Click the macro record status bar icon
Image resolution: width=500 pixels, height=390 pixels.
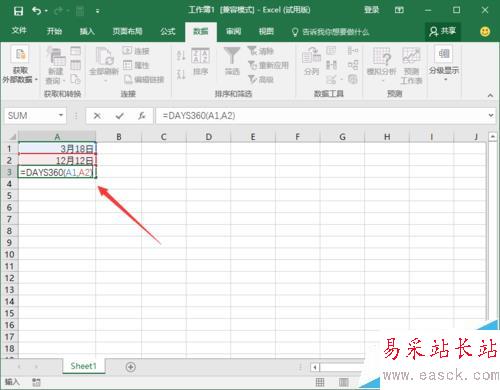coord(36,382)
